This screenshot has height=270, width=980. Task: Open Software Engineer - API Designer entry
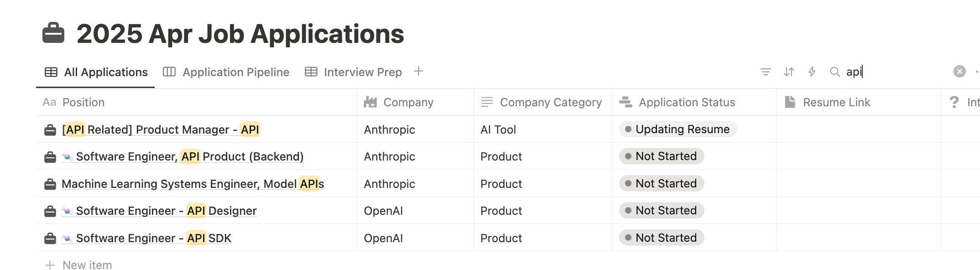pyautogui.click(x=166, y=211)
